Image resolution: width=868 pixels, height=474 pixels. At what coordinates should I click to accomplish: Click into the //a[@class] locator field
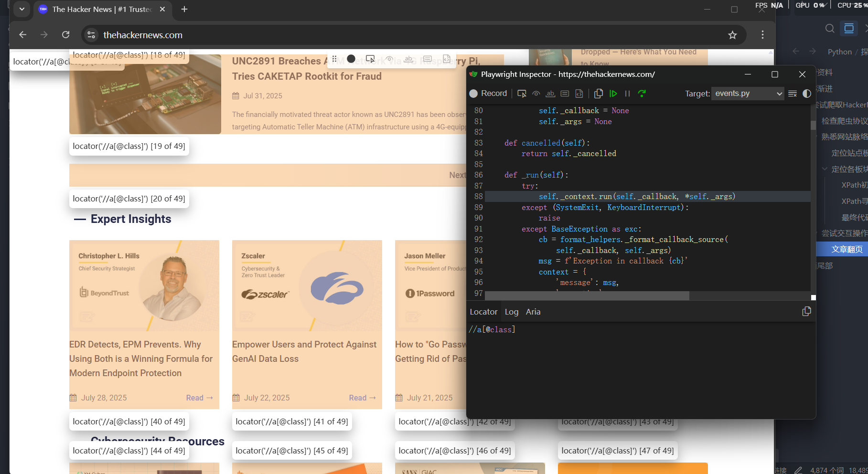click(x=640, y=329)
